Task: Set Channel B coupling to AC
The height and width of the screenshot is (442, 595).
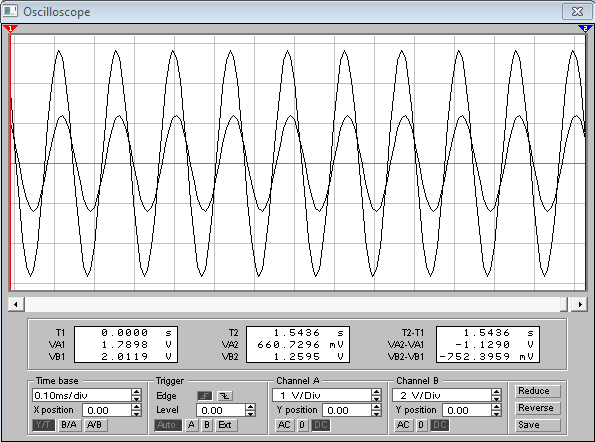Action: pos(403,425)
